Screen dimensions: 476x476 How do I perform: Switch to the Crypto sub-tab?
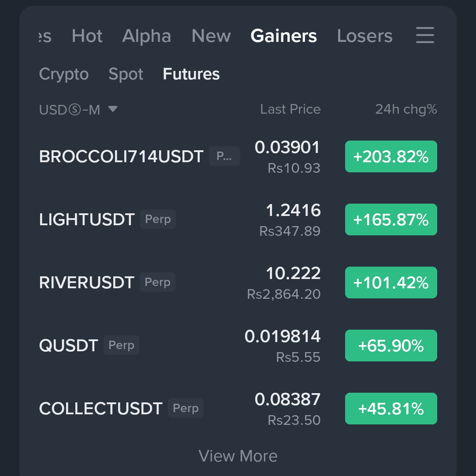point(64,74)
